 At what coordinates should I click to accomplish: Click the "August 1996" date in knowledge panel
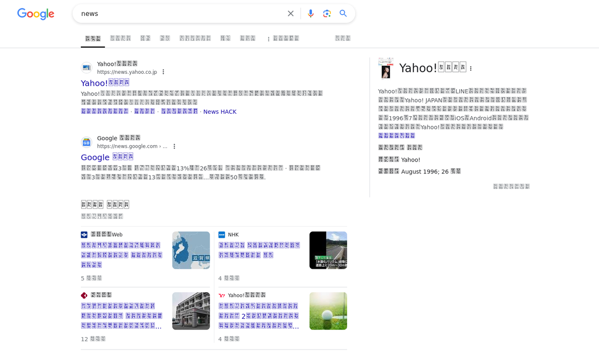pyautogui.click(x=419, y=172)
